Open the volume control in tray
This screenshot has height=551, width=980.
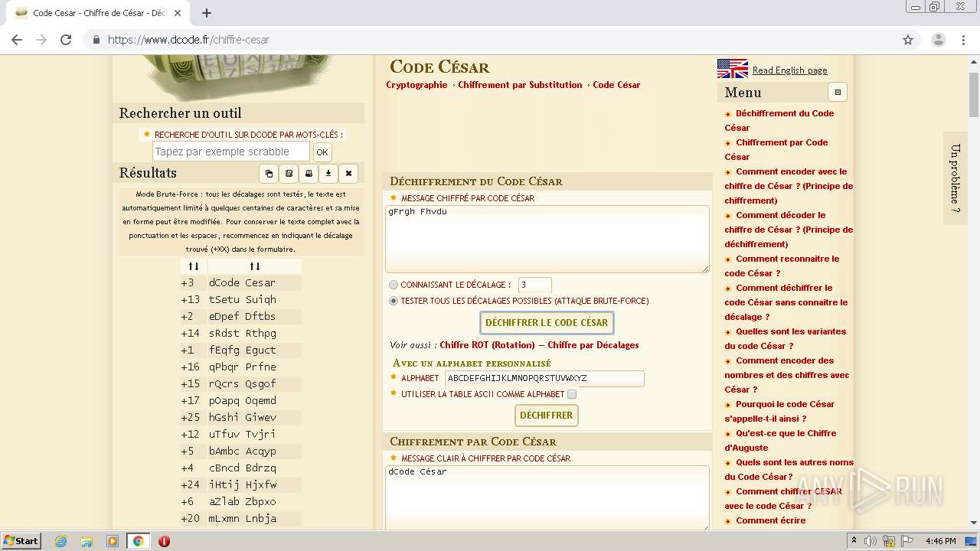pyautogui.click(x=871, y=541)
